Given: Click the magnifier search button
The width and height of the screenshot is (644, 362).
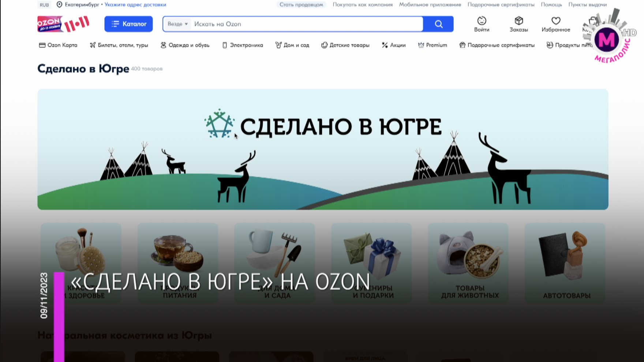Looking at the screenshot, I should point(438,24).
